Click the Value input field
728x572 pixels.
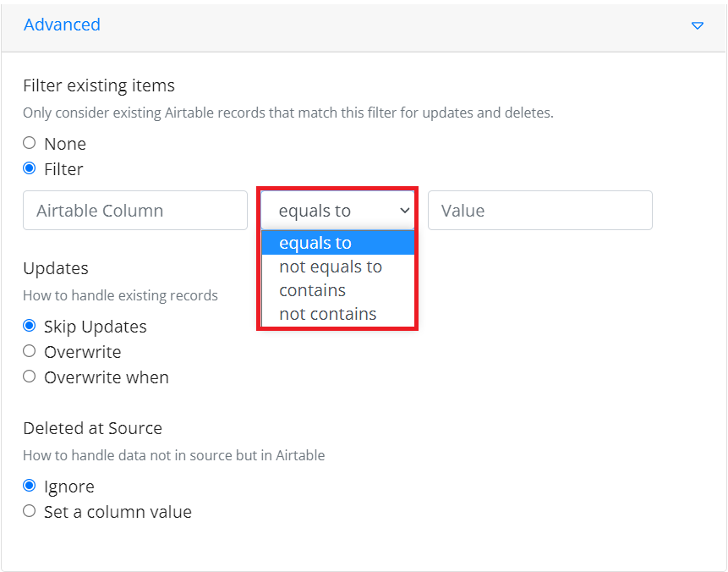point(540,211)
